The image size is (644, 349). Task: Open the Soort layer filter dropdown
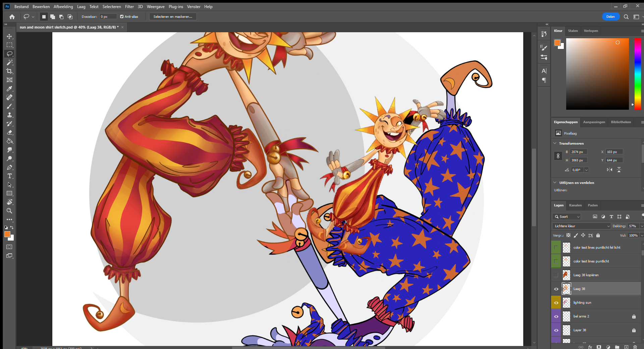567,216
